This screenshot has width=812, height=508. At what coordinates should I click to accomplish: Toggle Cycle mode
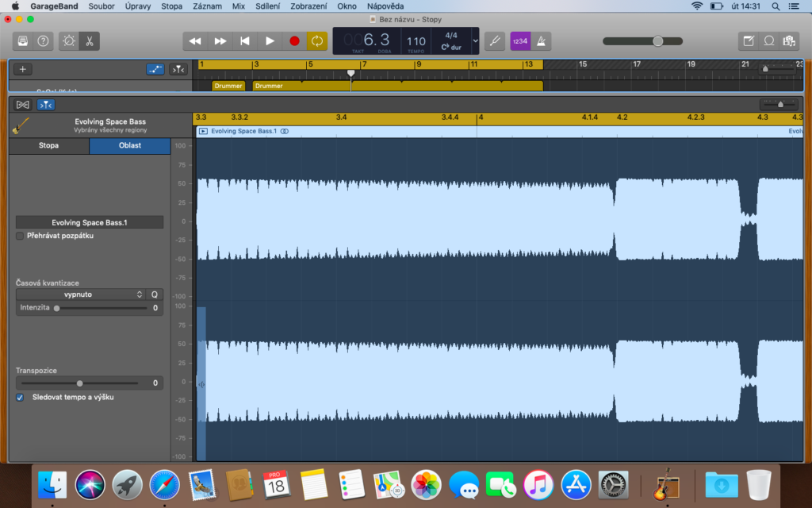coord(317,41)
